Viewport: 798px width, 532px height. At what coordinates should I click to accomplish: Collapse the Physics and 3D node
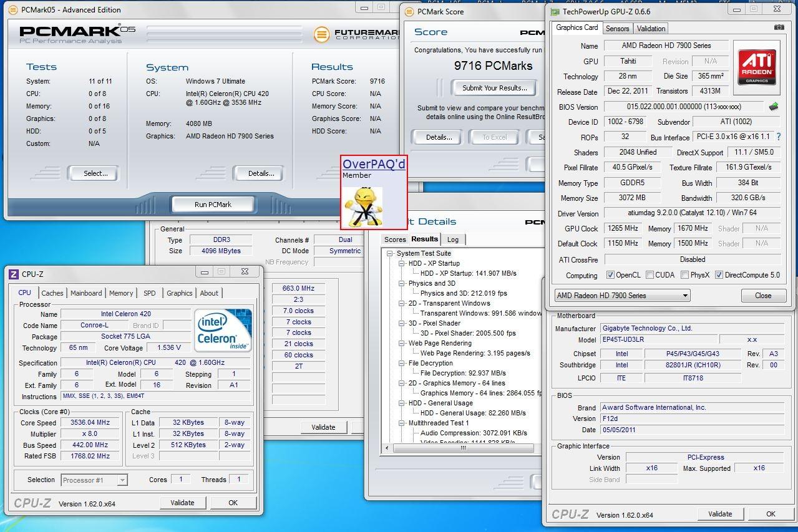402,284
